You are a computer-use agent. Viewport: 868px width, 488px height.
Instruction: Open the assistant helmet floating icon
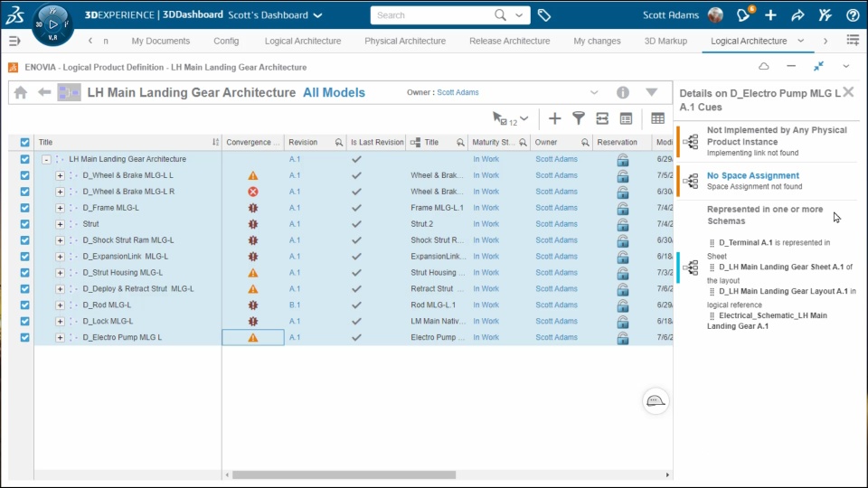(656, 401)
